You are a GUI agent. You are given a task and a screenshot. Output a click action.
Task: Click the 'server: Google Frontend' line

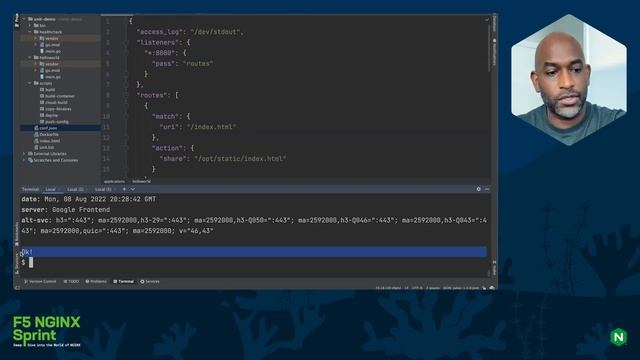tap(66, 210)
